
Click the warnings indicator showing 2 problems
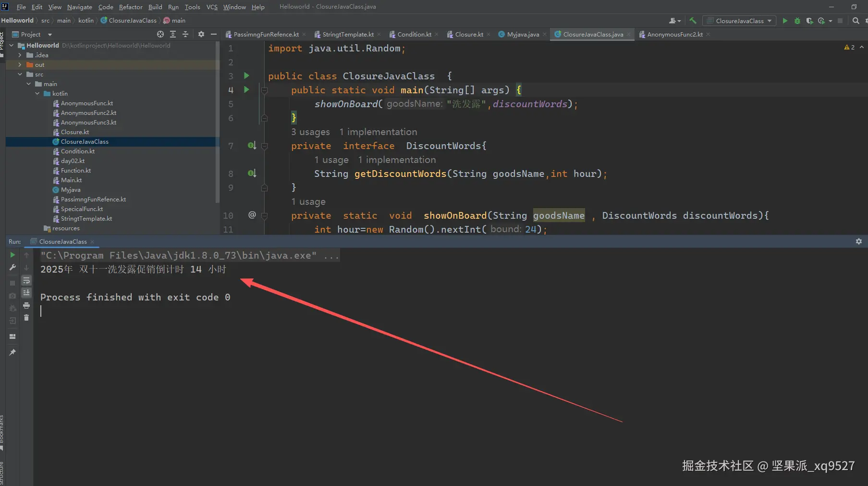(x=849, y=47)
